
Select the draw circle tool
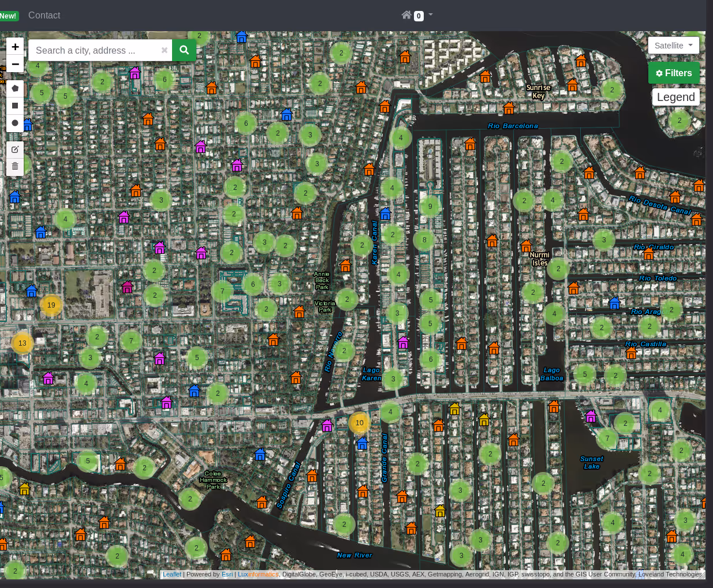[x=15, y=123]
